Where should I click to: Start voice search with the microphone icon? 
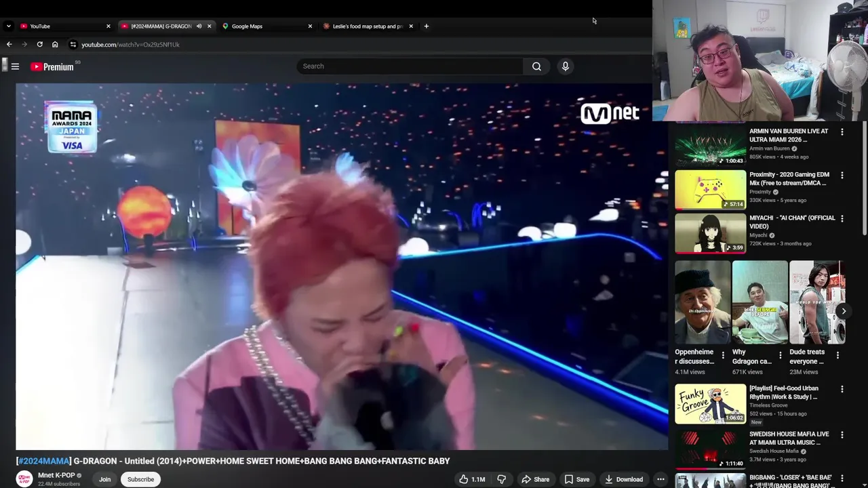[x=565, y=66]
